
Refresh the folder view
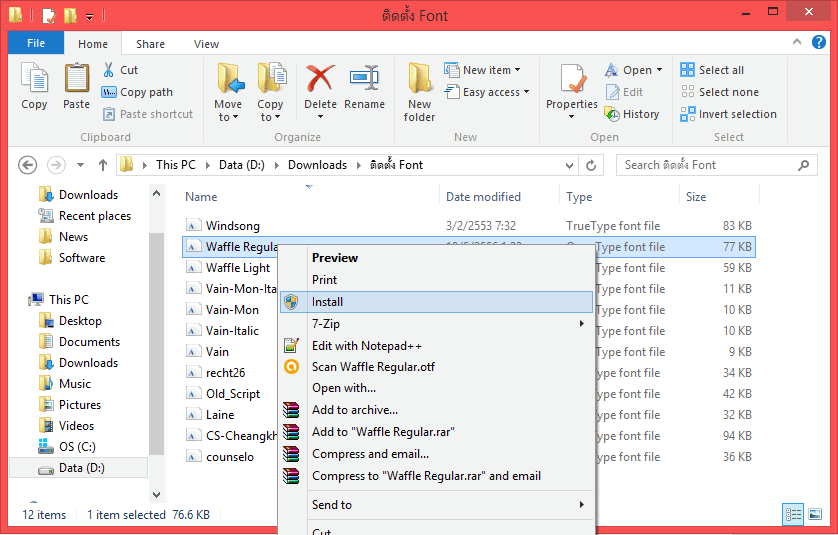[591, 165]
